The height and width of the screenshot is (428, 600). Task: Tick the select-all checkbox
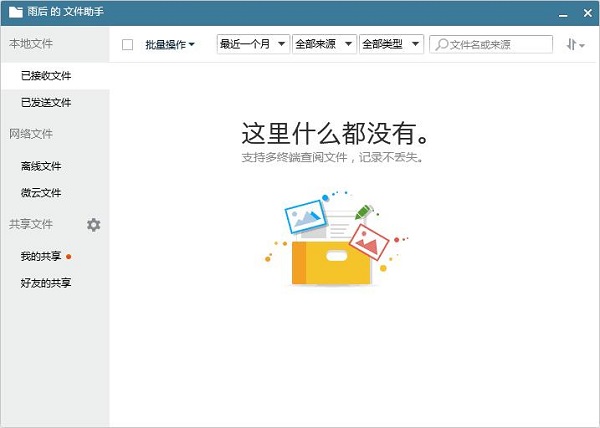coord(127,45)
